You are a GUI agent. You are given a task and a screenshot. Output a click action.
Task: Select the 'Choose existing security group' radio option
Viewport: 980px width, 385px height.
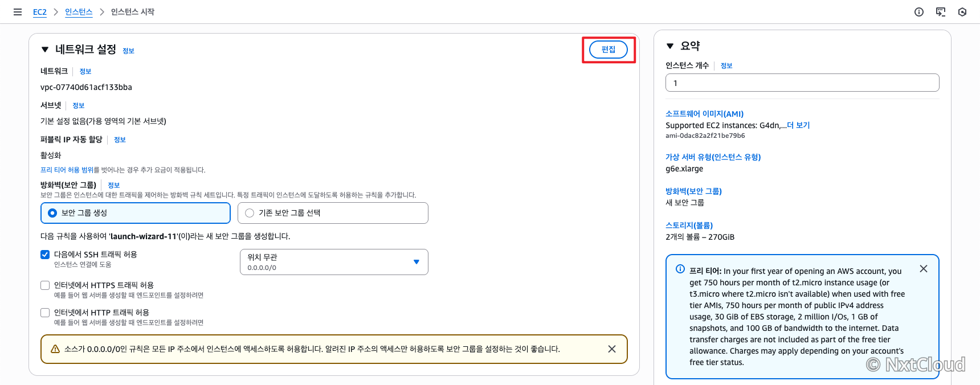tap(333, 213)
